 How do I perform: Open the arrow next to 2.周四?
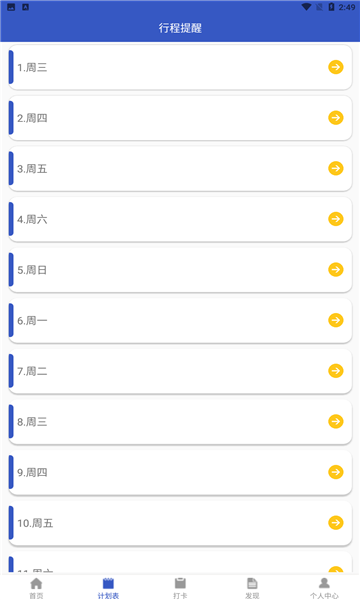(336, 118)
